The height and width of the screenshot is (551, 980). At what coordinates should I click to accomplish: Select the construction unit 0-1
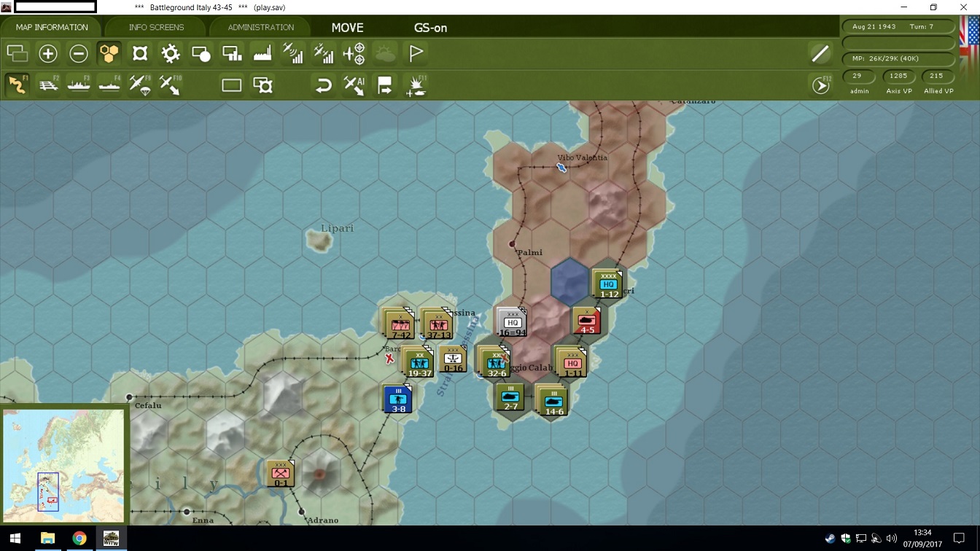tap(280, 474)
